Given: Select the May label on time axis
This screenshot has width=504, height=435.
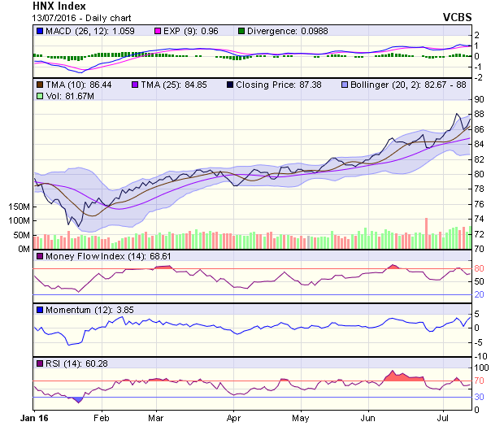Looking at the screenshot, I should click(301, 419).
